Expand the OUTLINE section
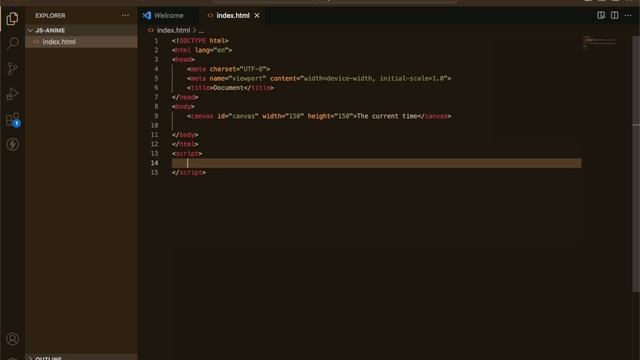Image resolution: width=640 pixels, height=360 pixels. pyautogui.click(x=81, y=358)
